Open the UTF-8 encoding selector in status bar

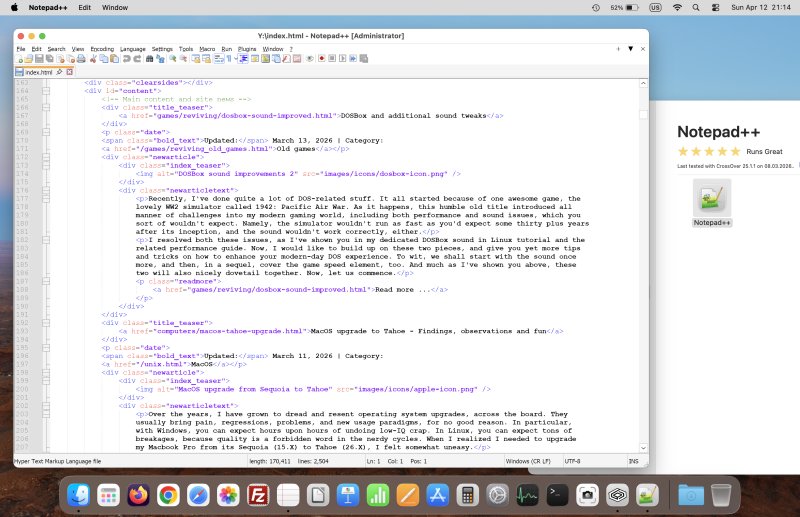click(572, 461)
